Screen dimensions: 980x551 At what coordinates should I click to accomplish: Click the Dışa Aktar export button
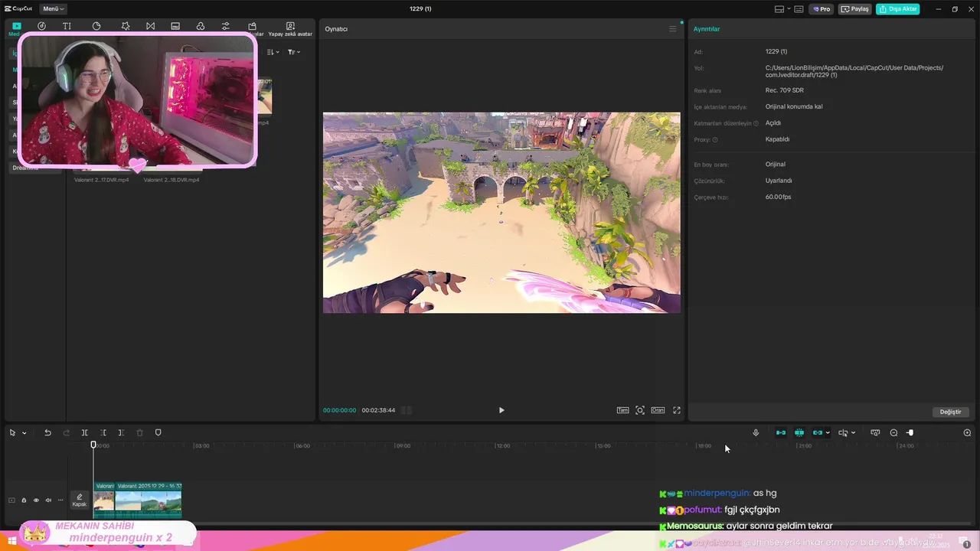pyautogui.click(x=898, y=9)
